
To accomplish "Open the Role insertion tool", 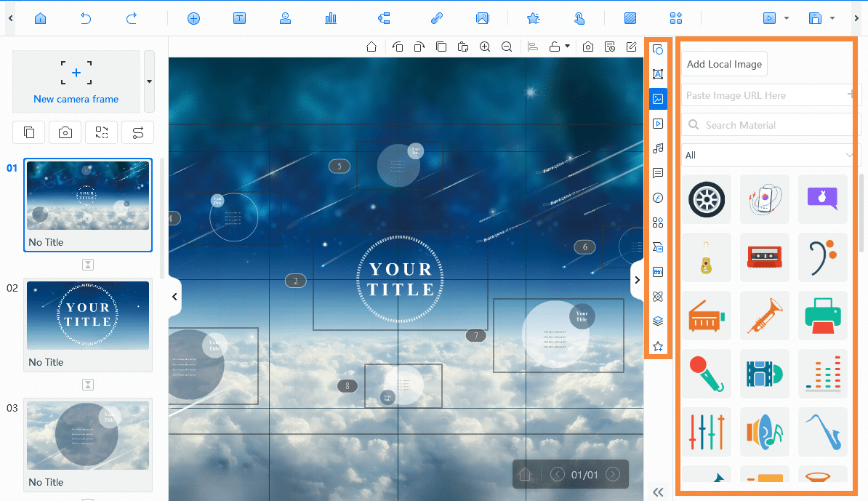I will pos(285,18).
